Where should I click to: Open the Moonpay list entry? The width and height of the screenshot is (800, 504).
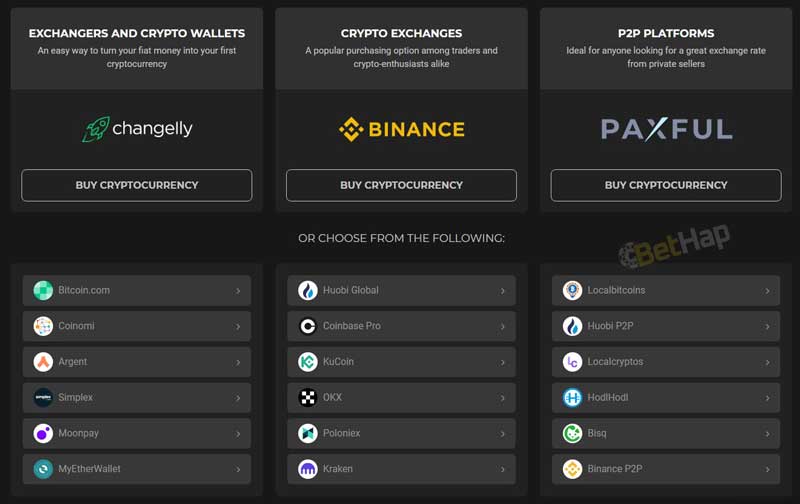(137, 433)
